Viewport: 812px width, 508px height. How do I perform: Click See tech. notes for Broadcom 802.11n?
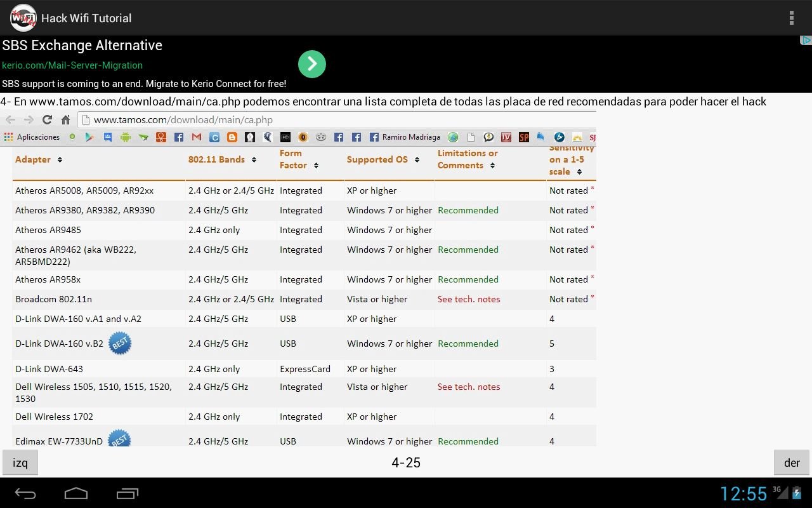click(469, 299)
